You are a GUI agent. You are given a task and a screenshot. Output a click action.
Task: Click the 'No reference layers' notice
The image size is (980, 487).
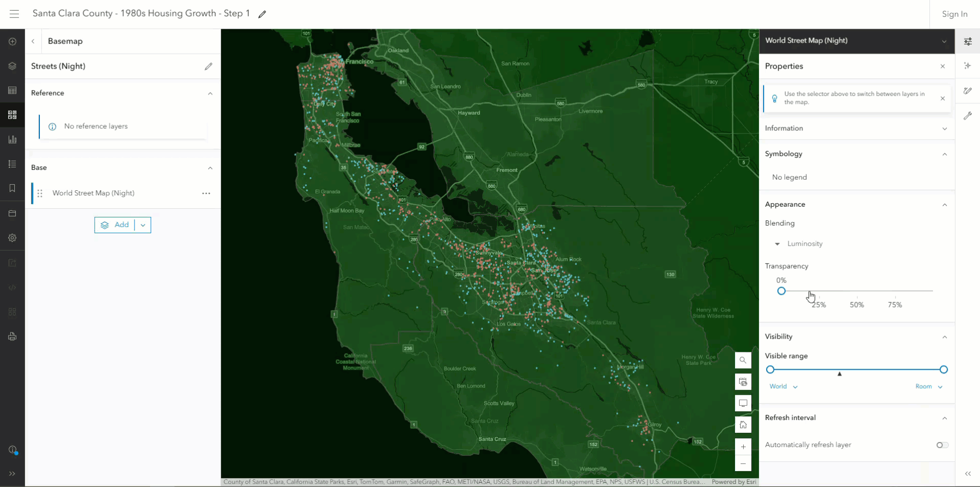123,126
